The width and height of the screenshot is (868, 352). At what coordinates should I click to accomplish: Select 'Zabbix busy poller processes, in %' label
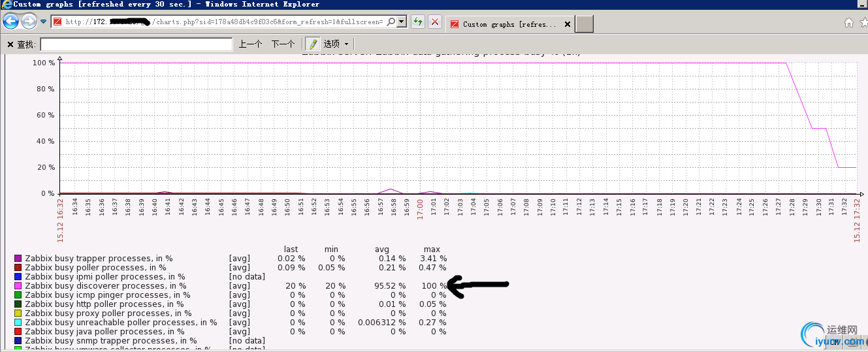pos(95,268)
